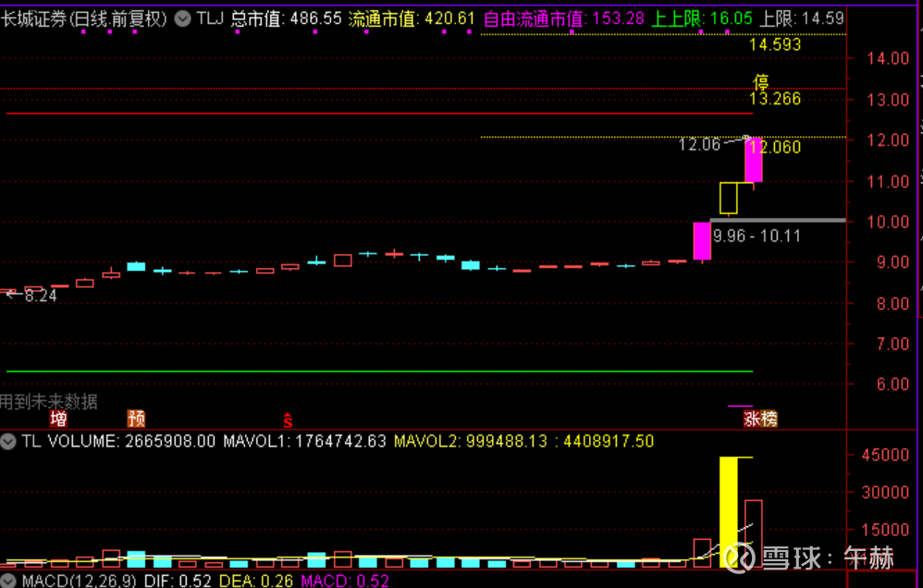The width and height of the screenshot is (923, 588).
Task: Click the tall yellow volume bar
Action: tap(729, 512)
